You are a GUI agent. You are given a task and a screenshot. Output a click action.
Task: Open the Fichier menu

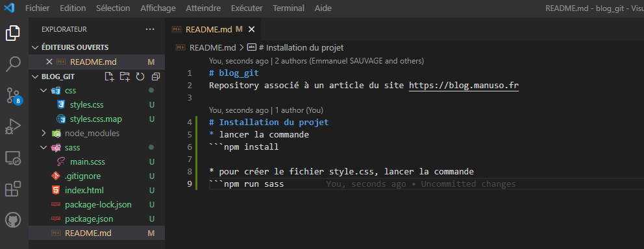[x=38, y=8]
